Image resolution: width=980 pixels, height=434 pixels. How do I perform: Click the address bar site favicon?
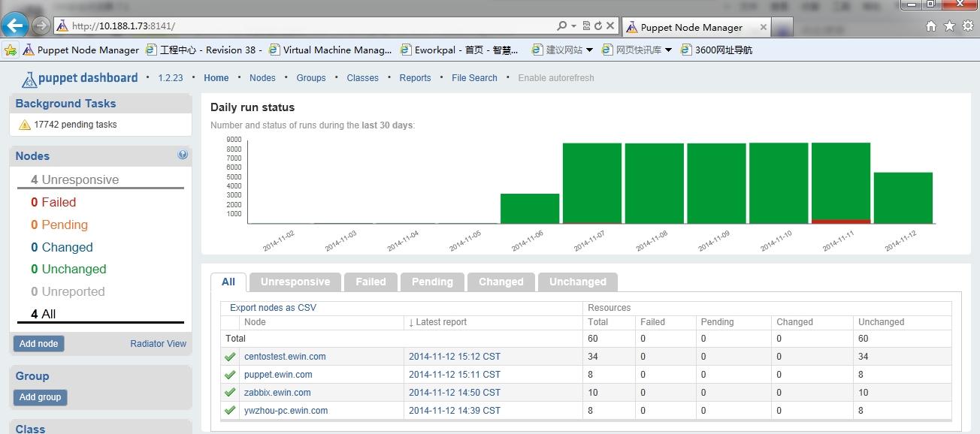pyautogui.click(x=63, y=26)
